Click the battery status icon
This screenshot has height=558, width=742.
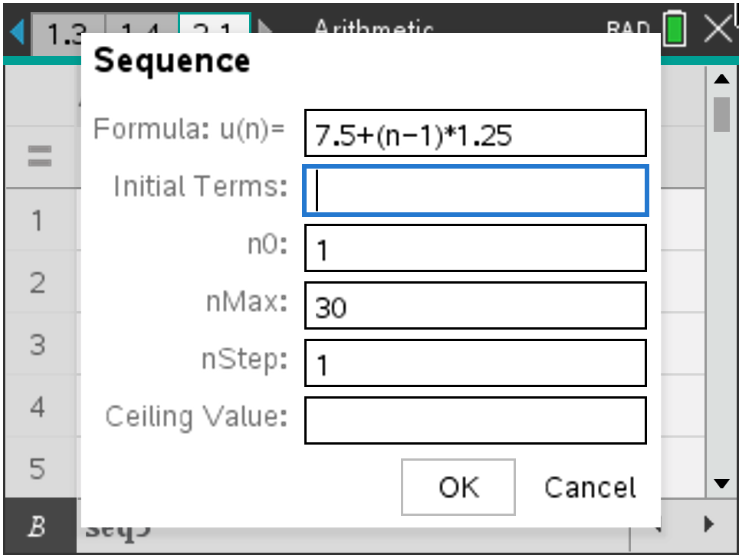[x=675, y=30]
